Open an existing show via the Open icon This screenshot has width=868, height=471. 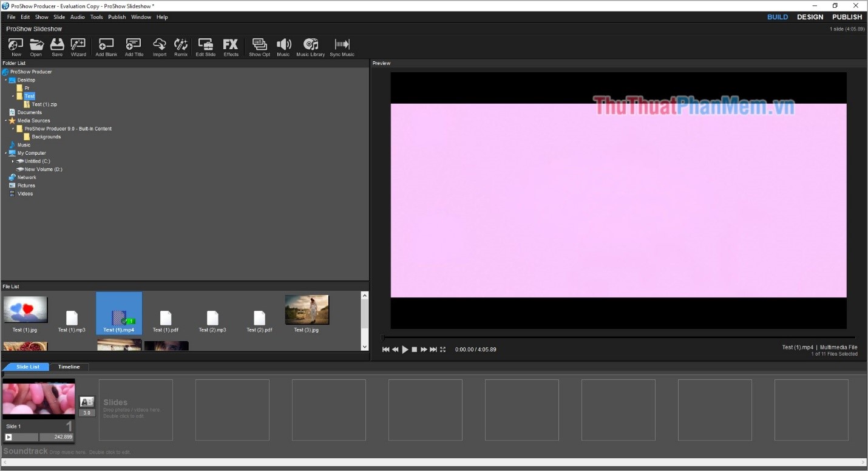tap(36, 47)
